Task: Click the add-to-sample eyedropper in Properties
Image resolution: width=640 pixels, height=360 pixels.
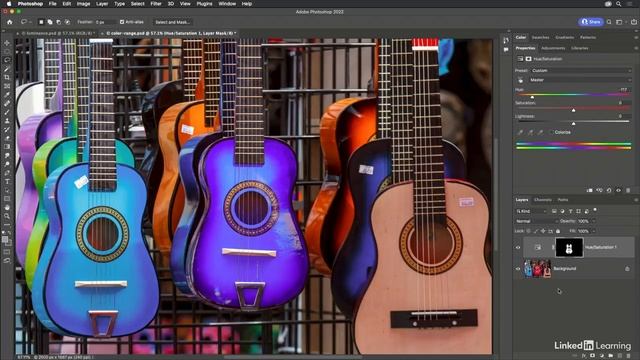Action: 530,132
